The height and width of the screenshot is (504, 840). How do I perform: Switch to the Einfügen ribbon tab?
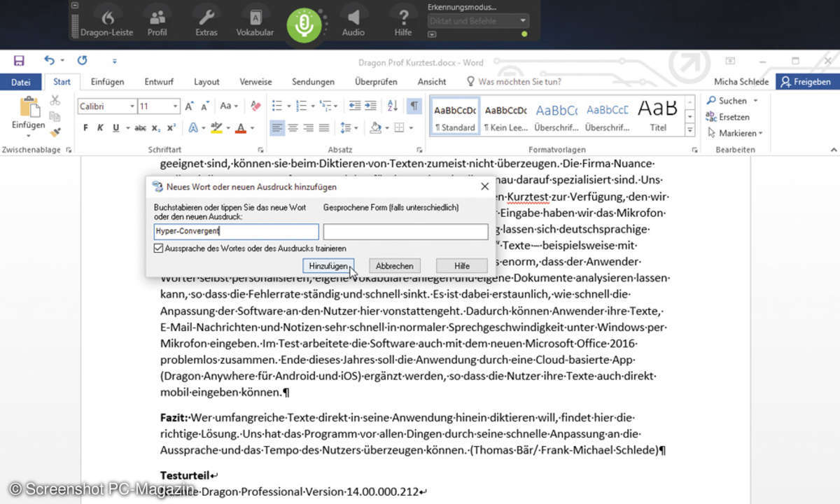coord(107,82)
